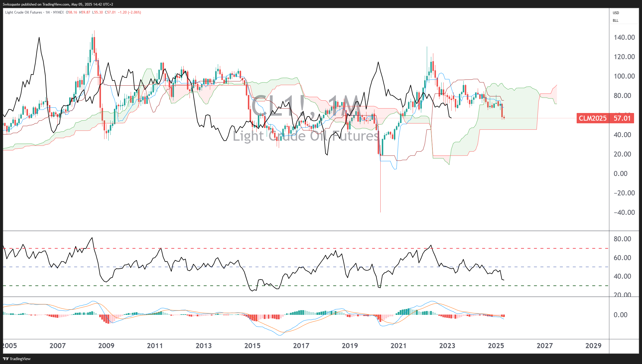Click the '2009' year on time axis
This screenshot has width=642, height=364.
click(x=106, y=346)
